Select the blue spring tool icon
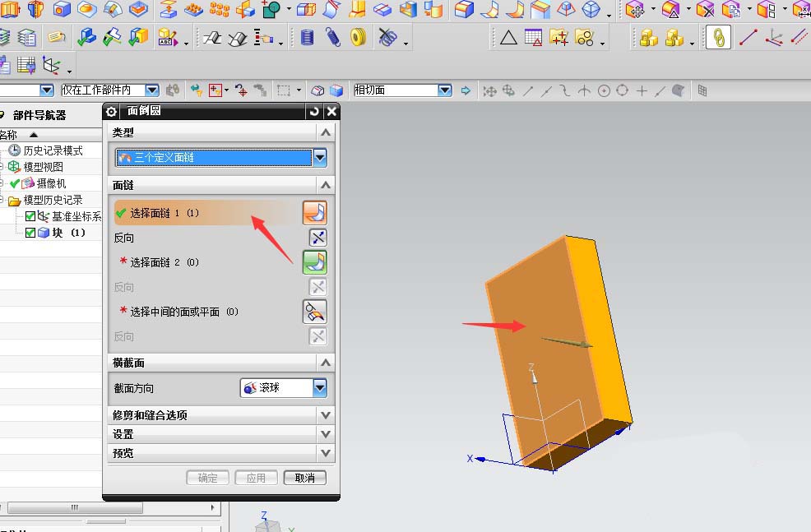The width and height of the screenshot is (811, 532). click(332, 37)
